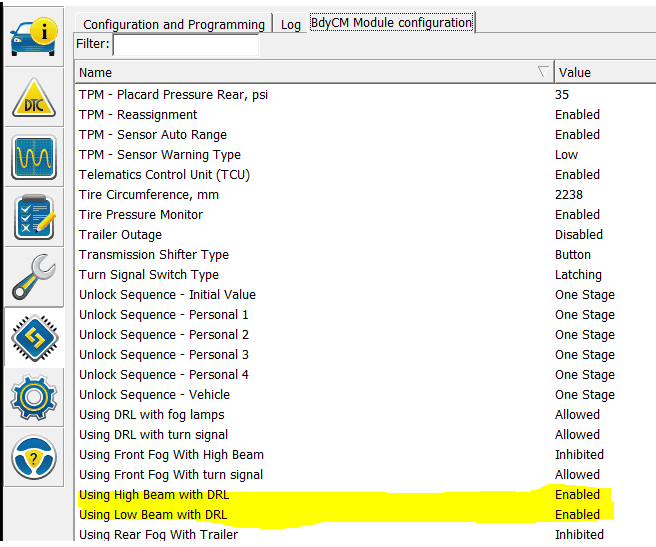
Task: Select Using Front Fog With High Beam row
Action: [365, 455]
